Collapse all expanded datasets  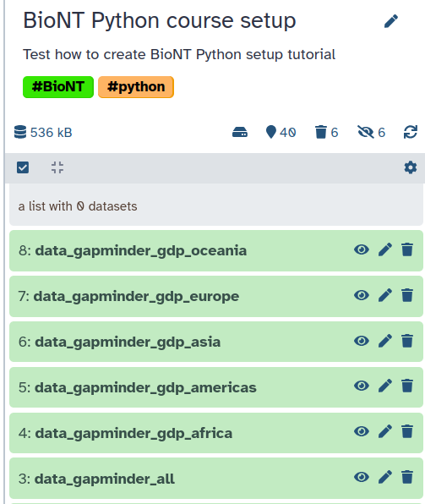[x=57, y=167]
